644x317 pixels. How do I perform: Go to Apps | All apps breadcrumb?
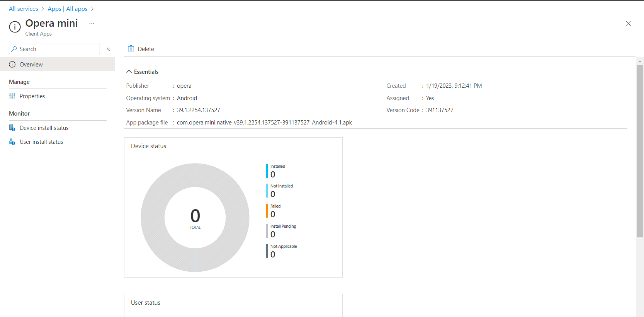pos(68,9)
